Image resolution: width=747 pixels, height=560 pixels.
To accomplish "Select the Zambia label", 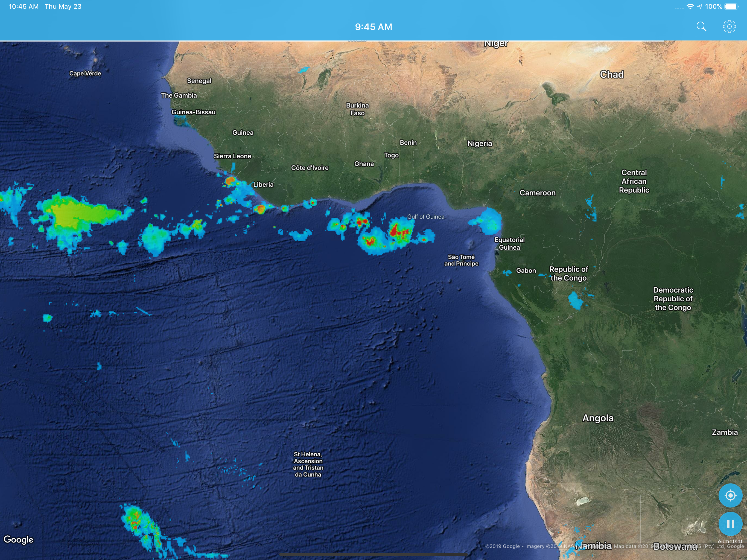I will pyautogui.click(x=724, y=432).
